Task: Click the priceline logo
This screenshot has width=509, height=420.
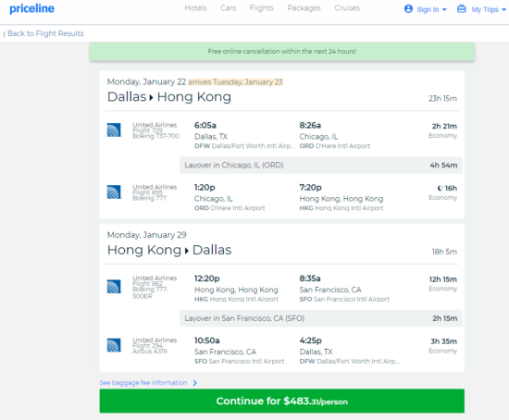Action: point(31,8)
